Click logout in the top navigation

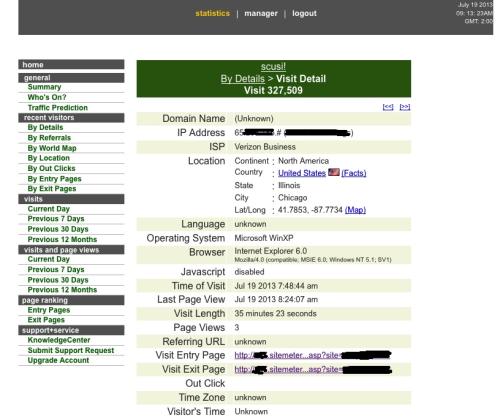tap(304, 13)
